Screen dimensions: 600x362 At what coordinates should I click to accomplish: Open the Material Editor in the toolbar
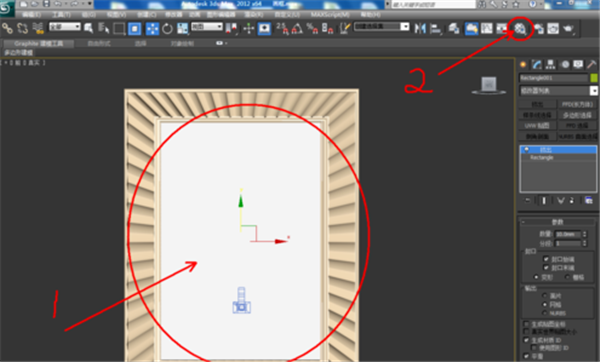click(x=520, y=28)
